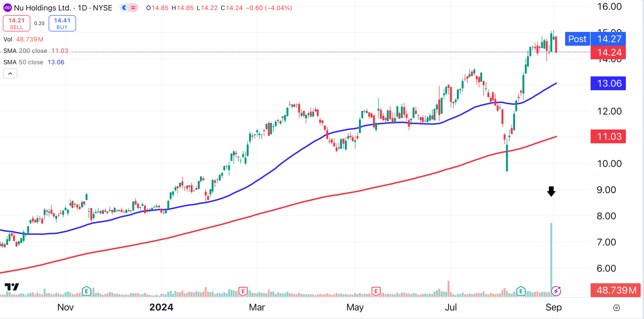Click the 14.41 BUY button

click(x=62, y=23)
